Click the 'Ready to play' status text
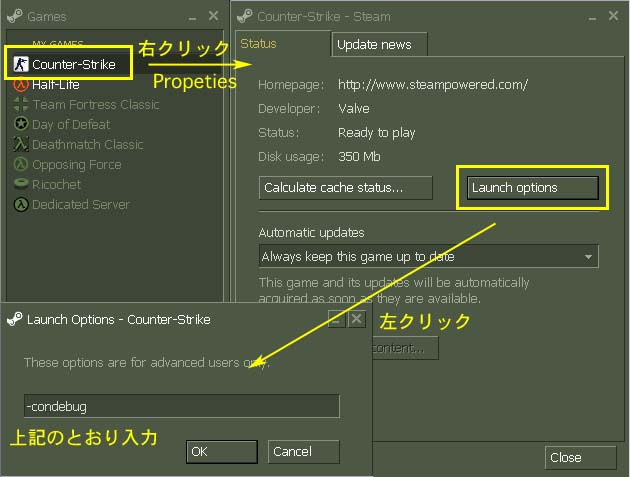The image size is (630, 477). pyautogui.click(x=376, y=133)
